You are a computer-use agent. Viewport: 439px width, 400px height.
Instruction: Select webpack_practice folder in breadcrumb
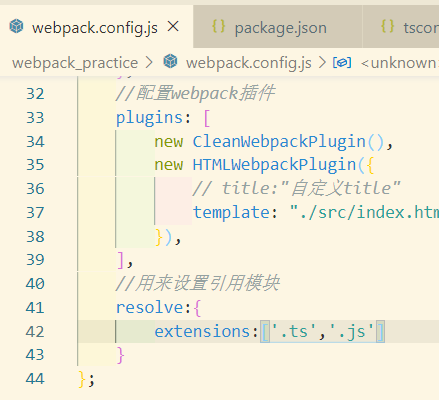pyautogui.click(x=75, y=63)
